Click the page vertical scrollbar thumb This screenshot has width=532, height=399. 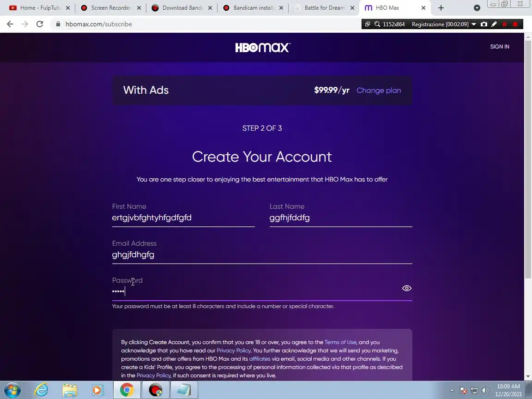pos(528,159)
